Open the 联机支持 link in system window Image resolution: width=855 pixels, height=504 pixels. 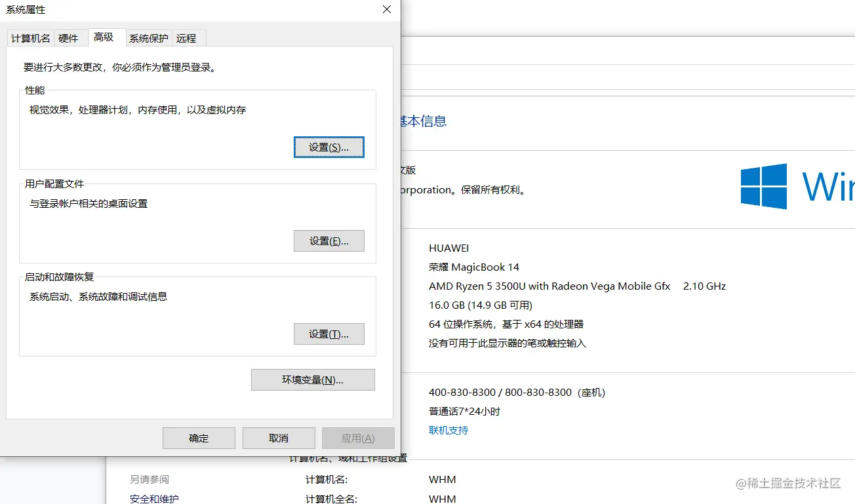pos(448,430)
